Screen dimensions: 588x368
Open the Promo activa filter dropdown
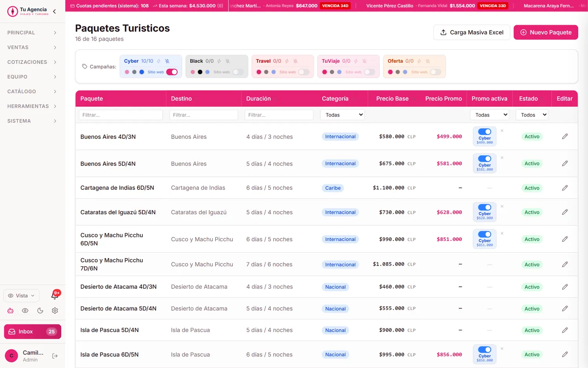(x=489, y=115)
